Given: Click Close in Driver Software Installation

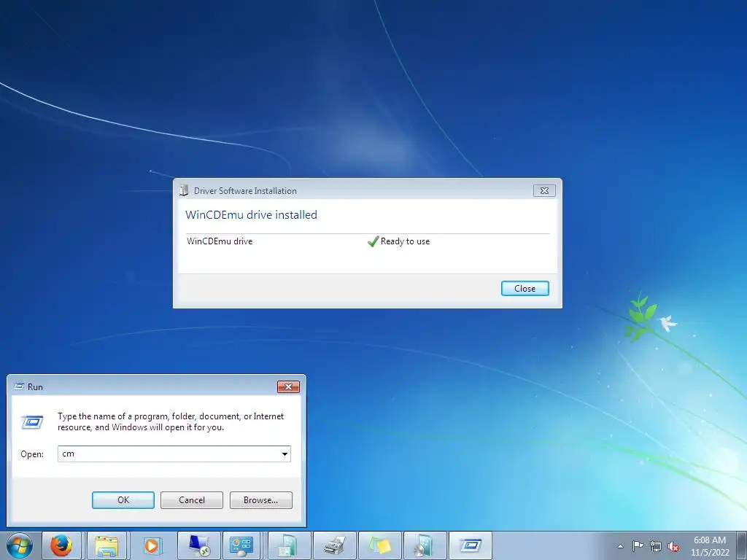Looking at the screenshot, I should 525,289.
